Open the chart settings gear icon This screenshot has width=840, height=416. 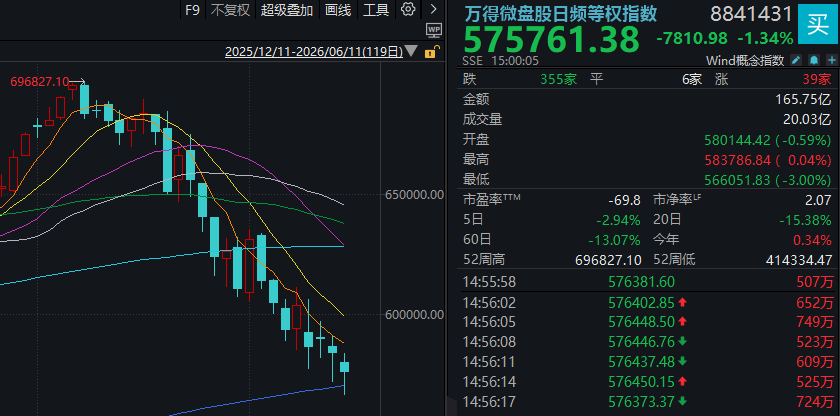click(408, 9)
